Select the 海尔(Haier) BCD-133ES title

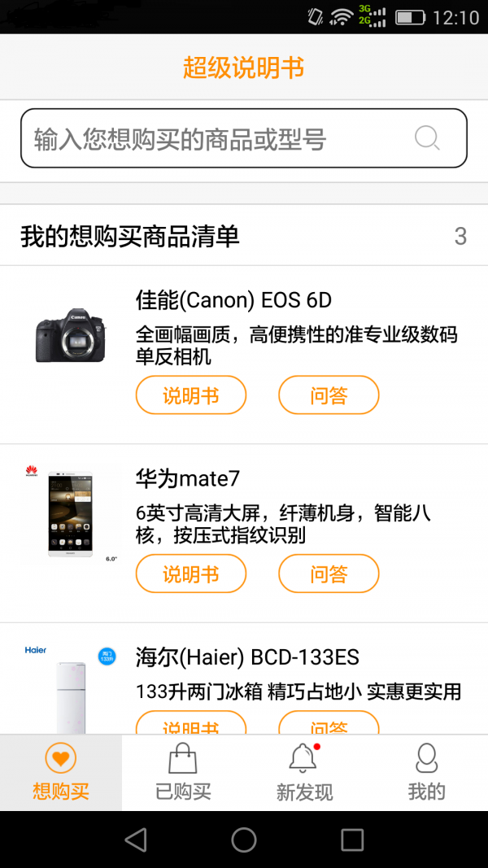[247, 657]
